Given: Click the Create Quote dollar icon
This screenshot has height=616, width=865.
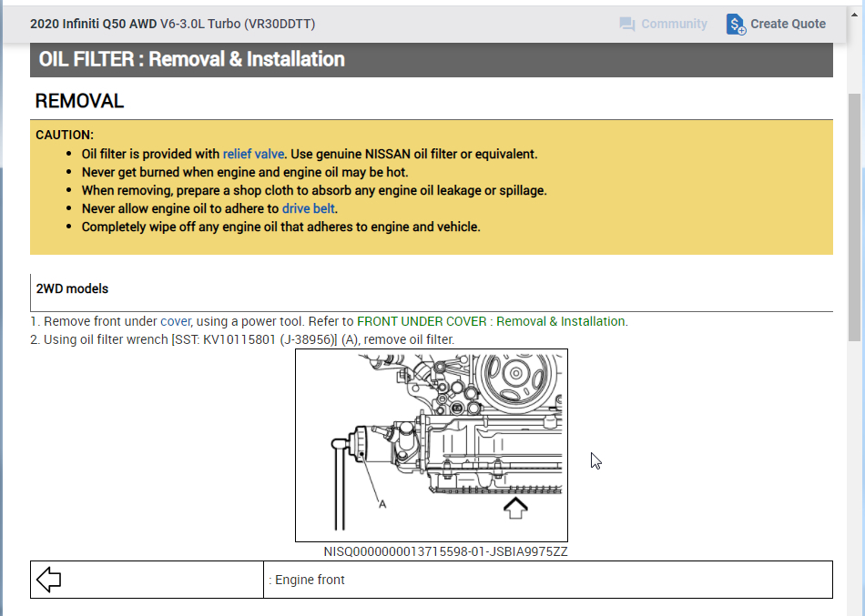Looking at the screenshot, I should [x=734, y=24].
